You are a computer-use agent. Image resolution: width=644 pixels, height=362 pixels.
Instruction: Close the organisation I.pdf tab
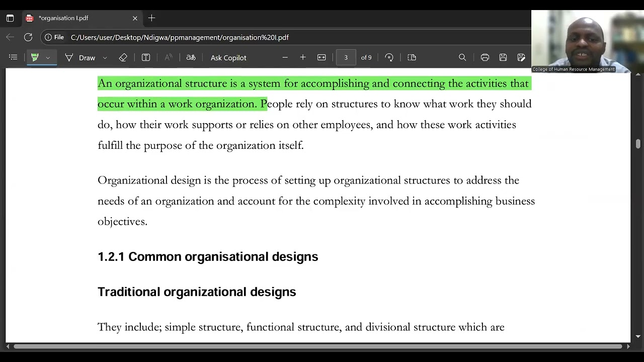[135, 18]
